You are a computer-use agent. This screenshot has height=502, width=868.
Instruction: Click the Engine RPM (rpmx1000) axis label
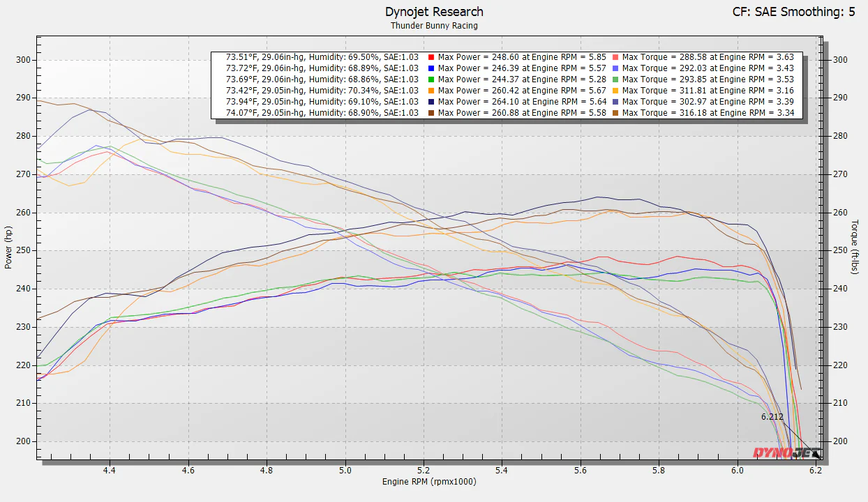(429, 482)
